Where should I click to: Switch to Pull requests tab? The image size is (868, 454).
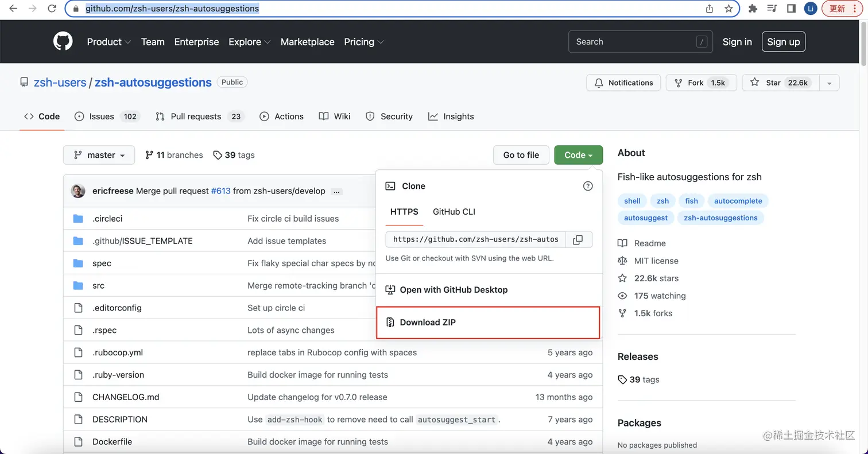coord(200,117)
